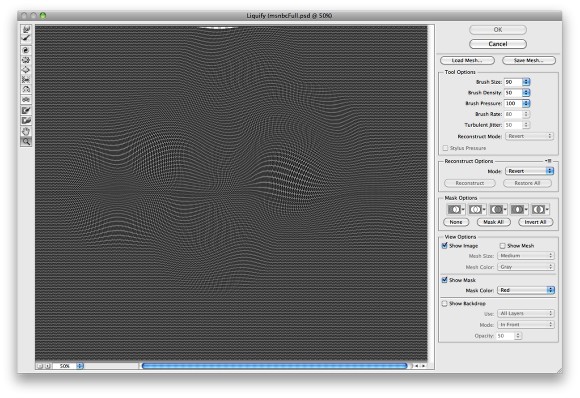Select the Turbulence tool
Screen dimensions: 580x398
coord(26,100)
